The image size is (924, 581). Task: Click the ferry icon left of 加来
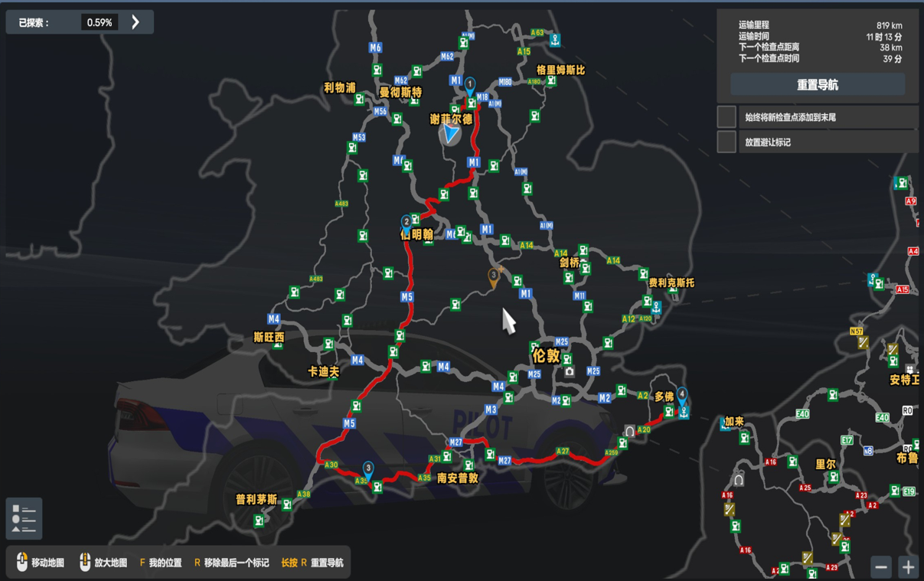pyautogui.click(x=725, y=424)
